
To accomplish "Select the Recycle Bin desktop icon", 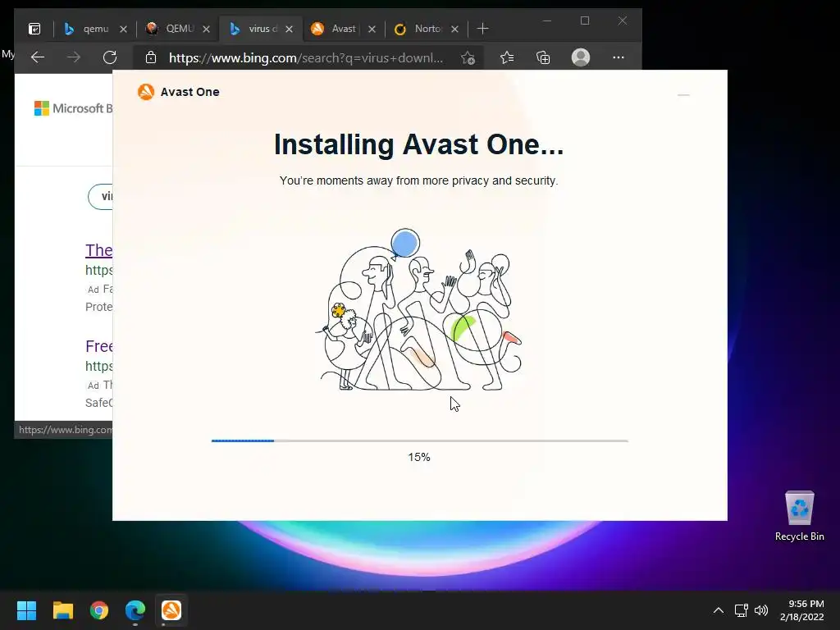I will point(799,516).
